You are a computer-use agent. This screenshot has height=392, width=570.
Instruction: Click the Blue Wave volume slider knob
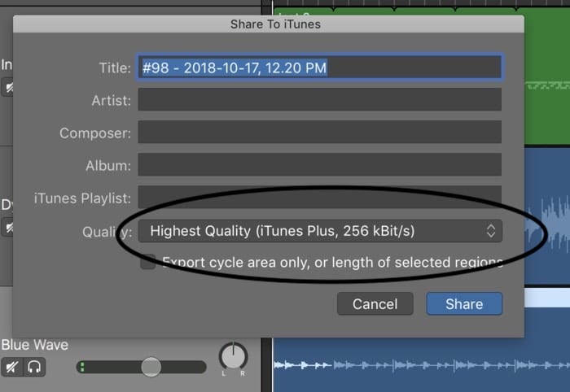click(151, 367)
